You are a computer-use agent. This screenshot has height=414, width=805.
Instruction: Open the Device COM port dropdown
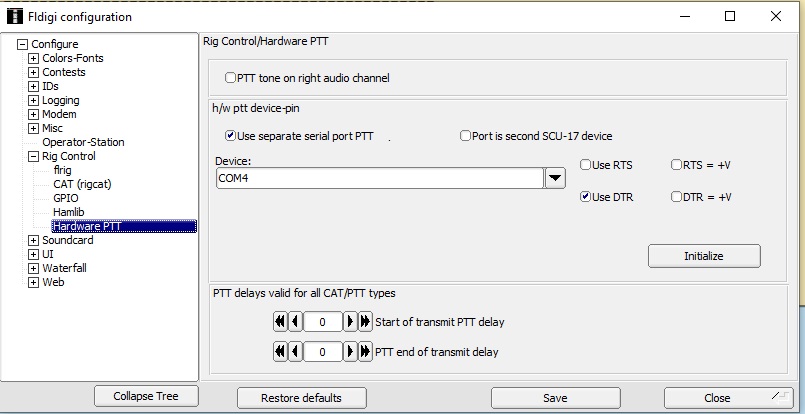pos(555,178)
